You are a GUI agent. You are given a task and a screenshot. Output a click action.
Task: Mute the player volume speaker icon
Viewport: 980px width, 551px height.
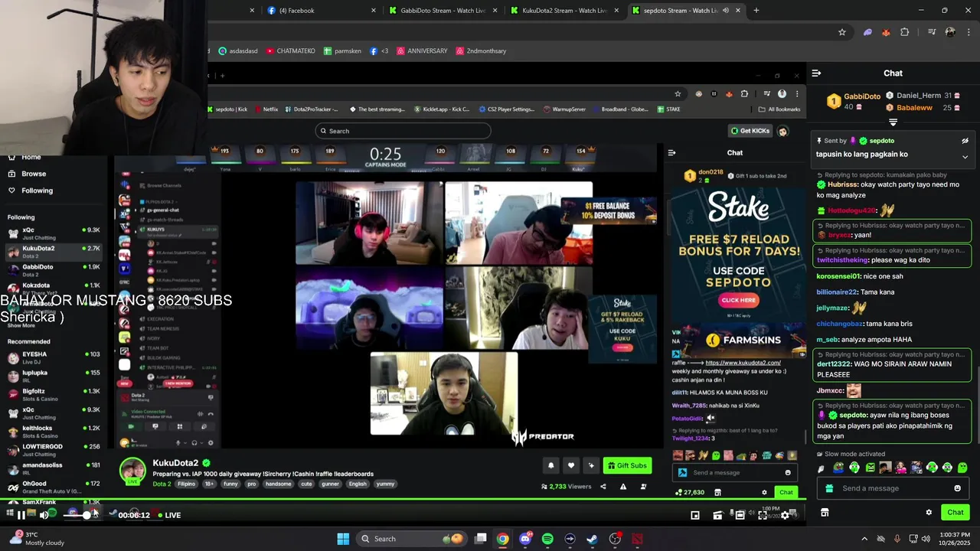[44, 515]
